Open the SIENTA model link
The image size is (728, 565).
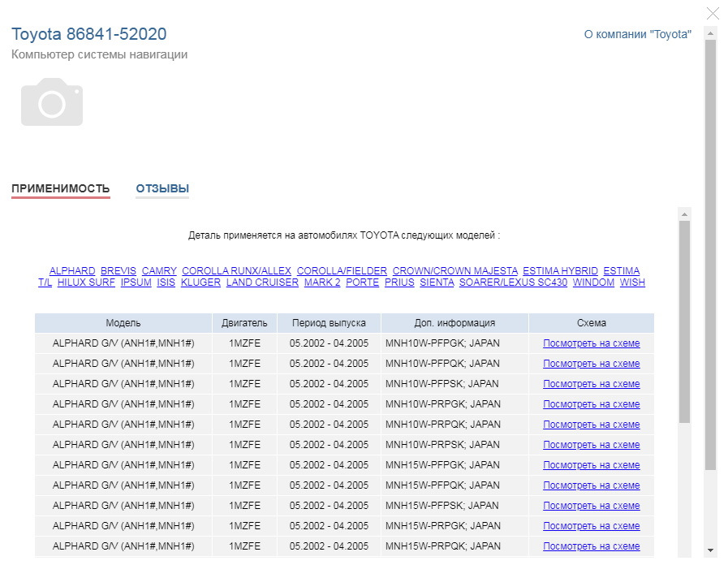click(x=437, y=282)
